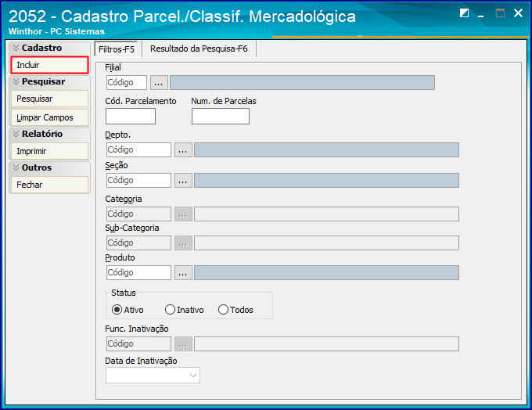Collapse the Pesquisar sidebar group
This screenshot has height=410, width=532.
[16, 82]
